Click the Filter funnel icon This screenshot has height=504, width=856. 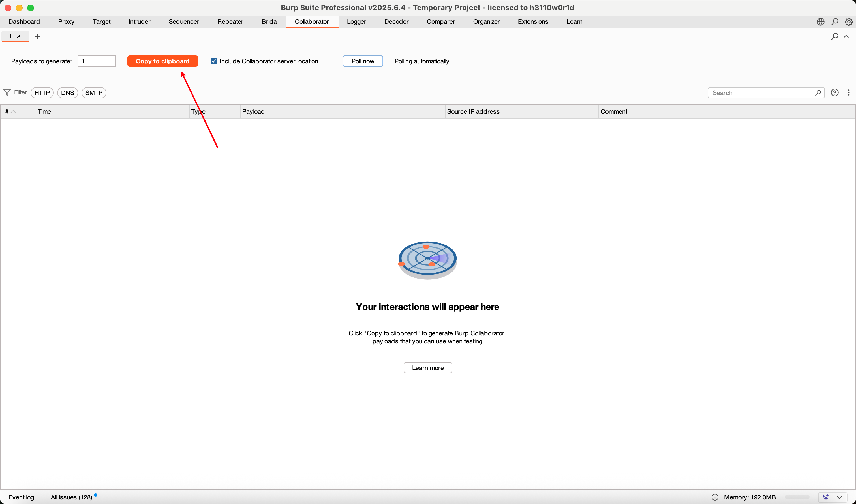(7, 92)
